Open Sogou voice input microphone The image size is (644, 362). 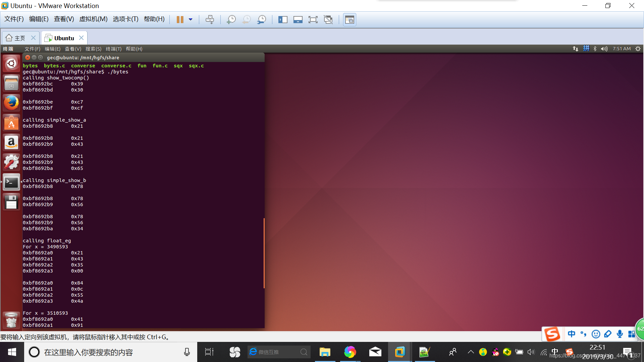620,334
